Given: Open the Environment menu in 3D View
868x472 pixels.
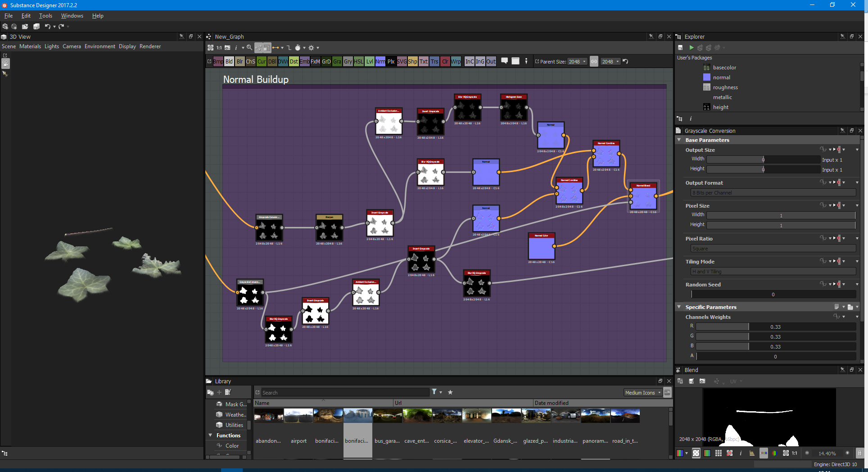Looking at the screenshot, I should point(100,46).
